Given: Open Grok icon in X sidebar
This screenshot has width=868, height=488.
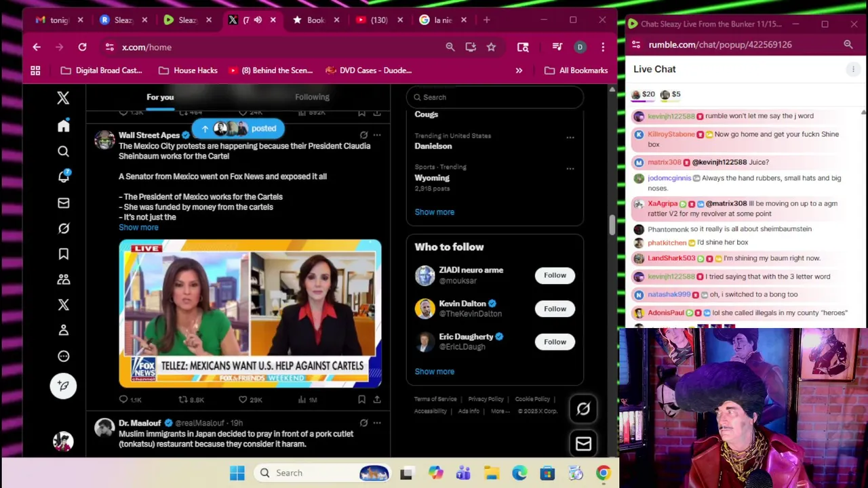Looking at the screenshot, I should coord(63,228).
